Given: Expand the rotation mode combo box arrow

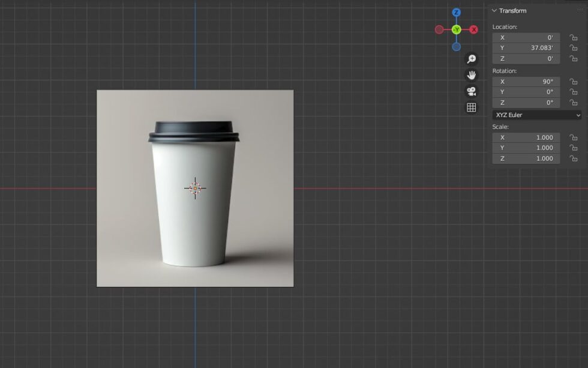Looking at the screenshot, I should (x=579, y=115).
